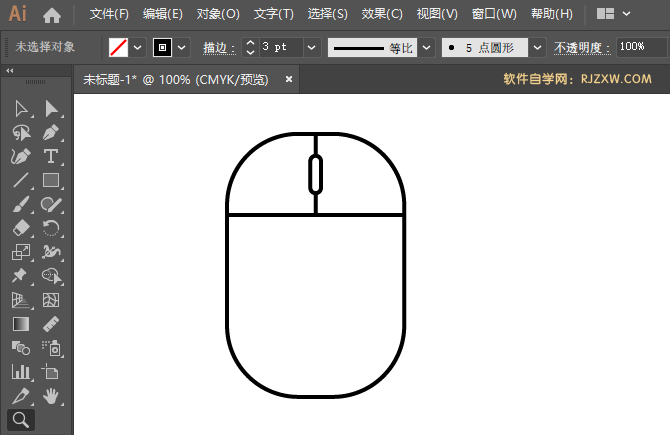Click the 描边 stroke panel link

(218, 47)
